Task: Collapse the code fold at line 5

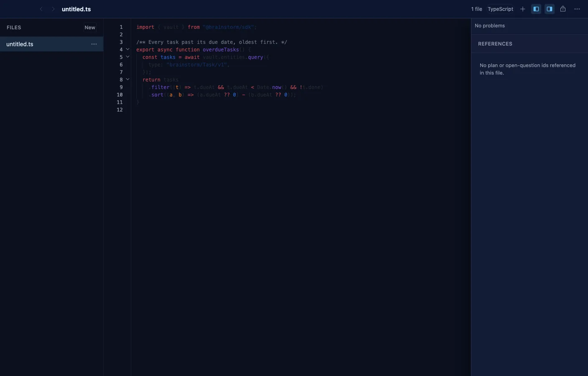Action: coord(127,57)
